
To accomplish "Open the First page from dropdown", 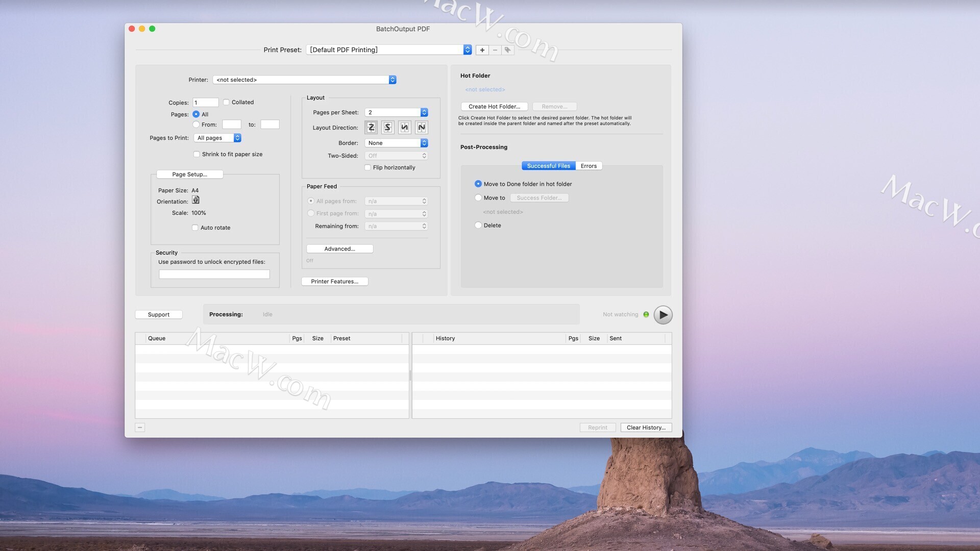I will (x=396, y=214).
